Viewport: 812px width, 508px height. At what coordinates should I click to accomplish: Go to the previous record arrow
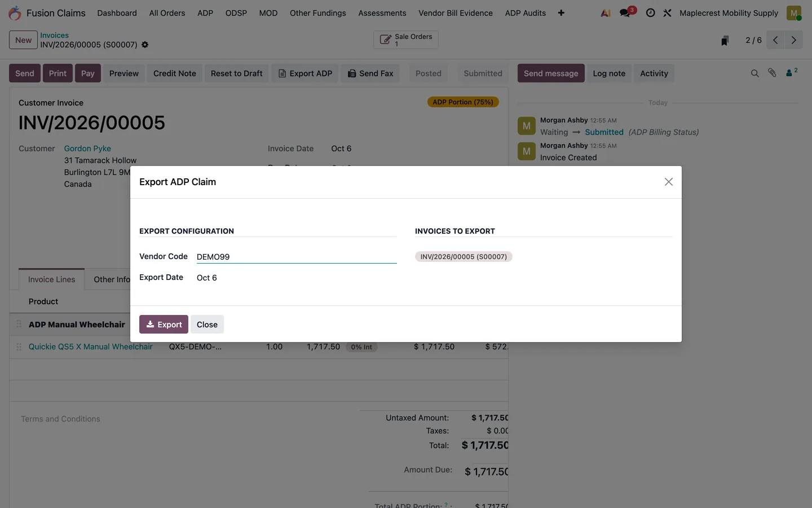click(775, 40)
